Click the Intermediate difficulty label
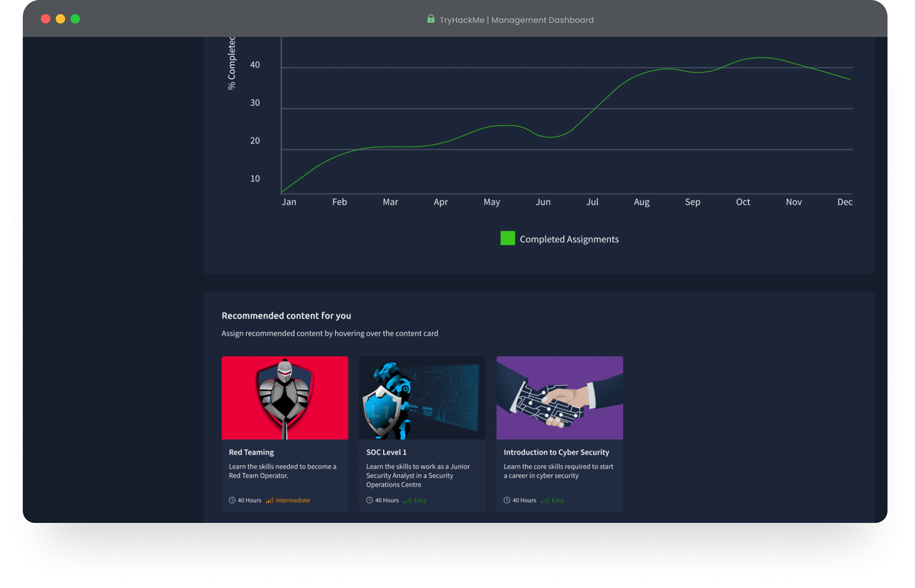The width and height of the screenshot is (915, 588). (293, 500)
